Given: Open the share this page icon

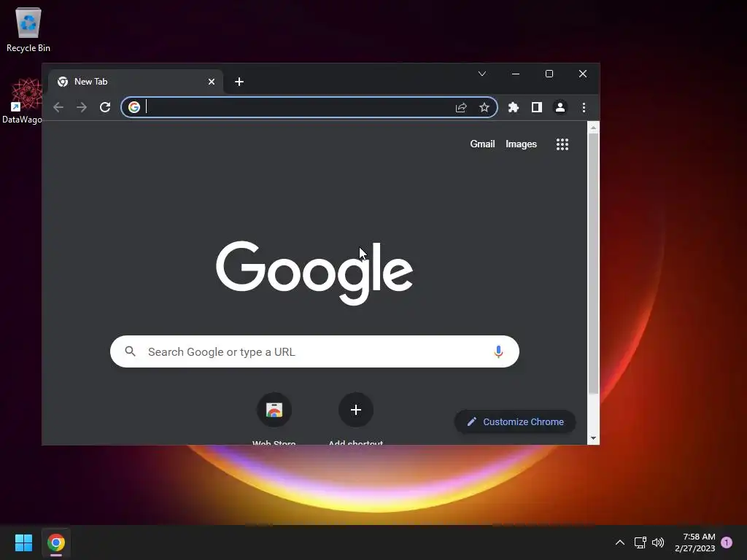Looking at the screenshot, I should point(461,107).
